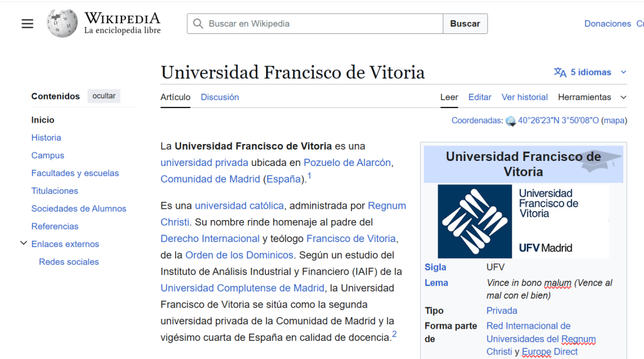Follow the Francisco de Vitoria theologian link
Image resolution: width=644 pixels, height=359 pixels.
[351, 239]
